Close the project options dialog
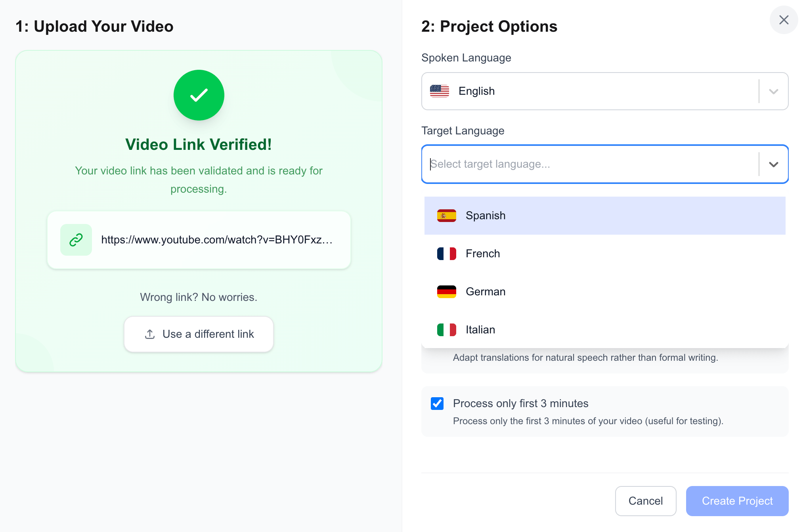Screen dimensions: 805x532 (x=784, y=19)
